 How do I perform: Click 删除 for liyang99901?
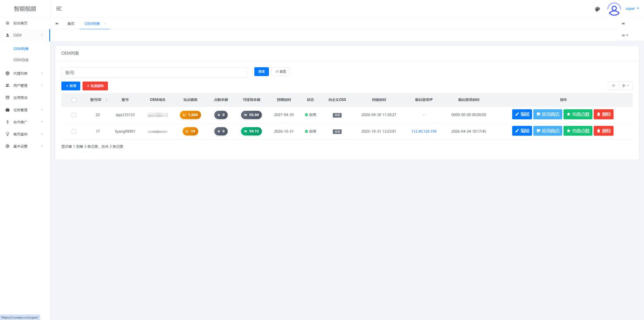603,131
